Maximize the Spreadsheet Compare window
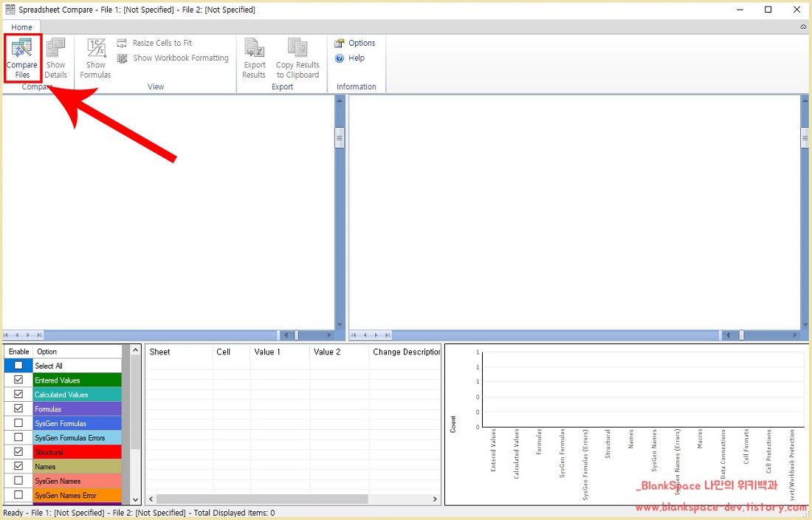 (x=768, y=10)
